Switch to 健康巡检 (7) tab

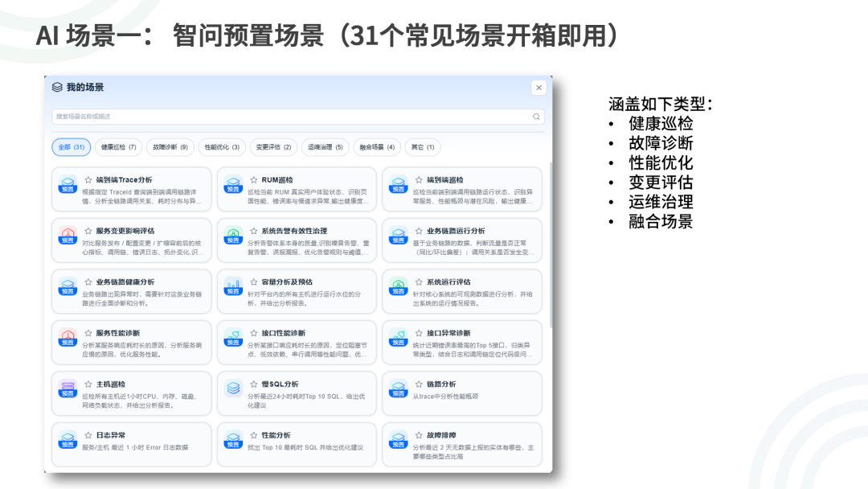[x=118, y=146]
